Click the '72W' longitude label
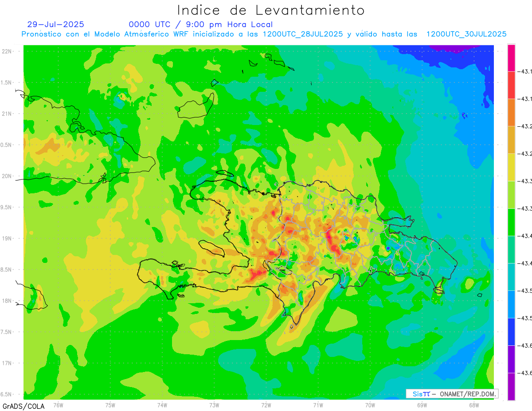 pos(266,405)
